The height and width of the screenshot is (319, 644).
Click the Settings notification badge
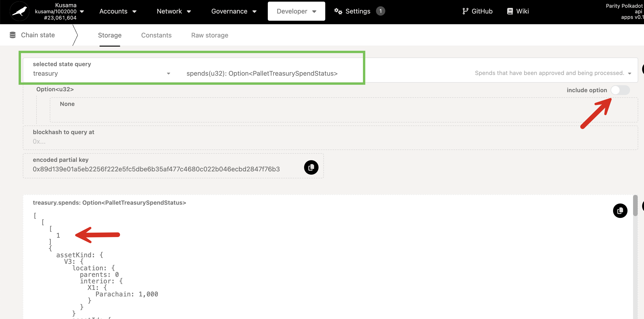tap(380, 11)
